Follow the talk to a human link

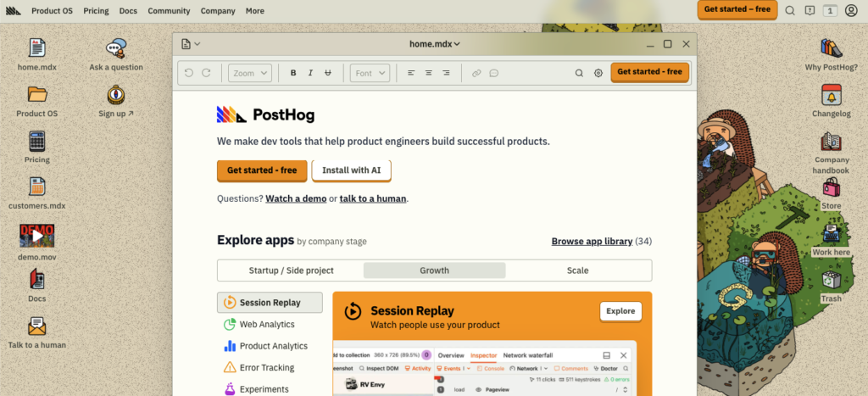tap(373, 198)
